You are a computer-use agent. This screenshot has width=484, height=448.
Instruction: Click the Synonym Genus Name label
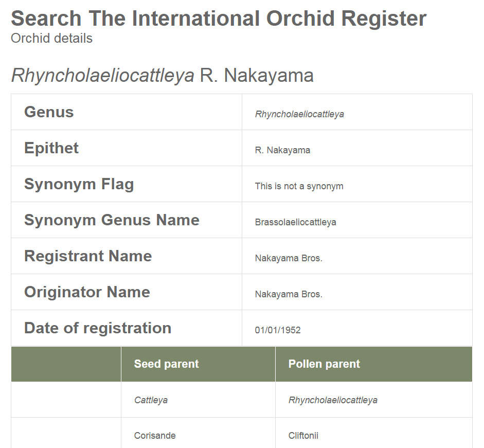tap(112, 220)
